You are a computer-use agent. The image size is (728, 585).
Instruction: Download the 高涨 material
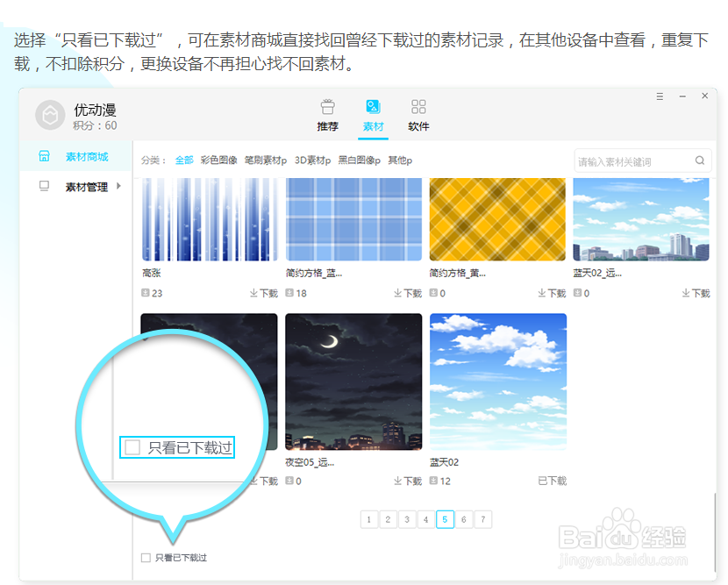pos(263,294)
